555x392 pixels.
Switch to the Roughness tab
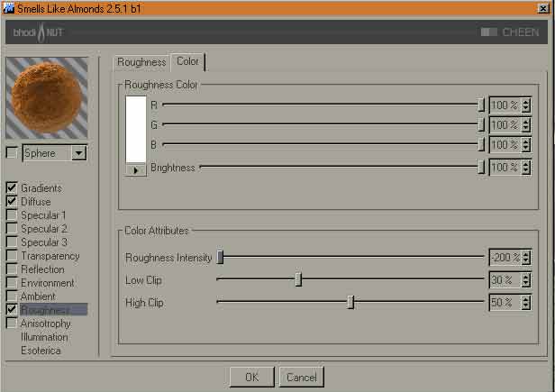[141, 62]
